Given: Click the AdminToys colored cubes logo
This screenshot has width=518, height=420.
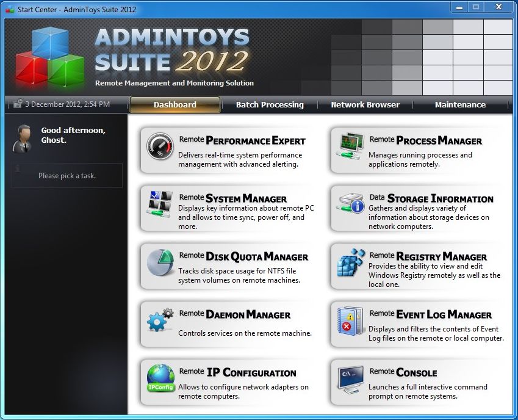Looking at the screenshot, I should tap(49, 57).
